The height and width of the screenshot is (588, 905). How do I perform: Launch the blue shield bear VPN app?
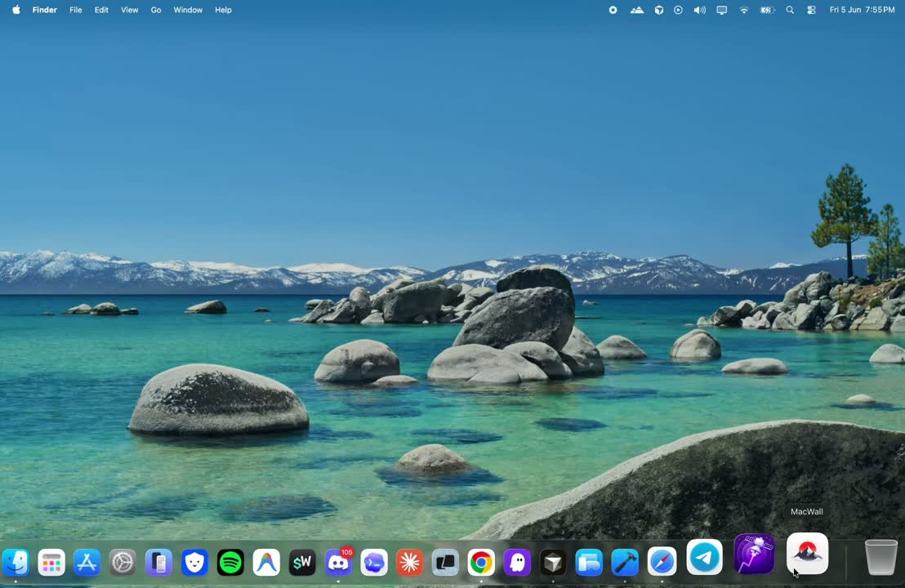[194, 563]
